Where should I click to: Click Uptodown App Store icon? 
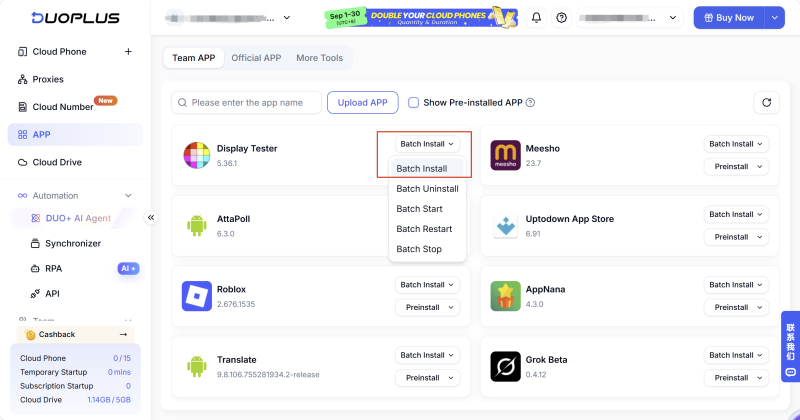point(506,226)
